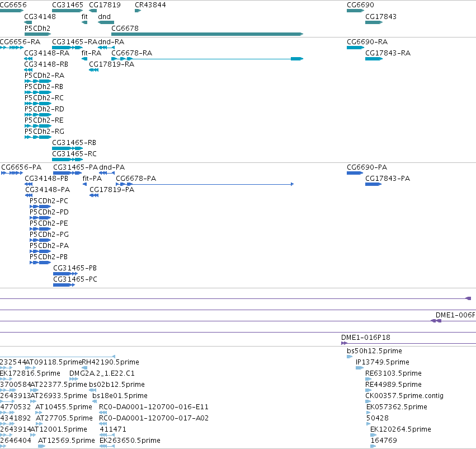Screen dimensions: 476x449
Task: Select transcript CG34148-RB
Action: [46, 64]
